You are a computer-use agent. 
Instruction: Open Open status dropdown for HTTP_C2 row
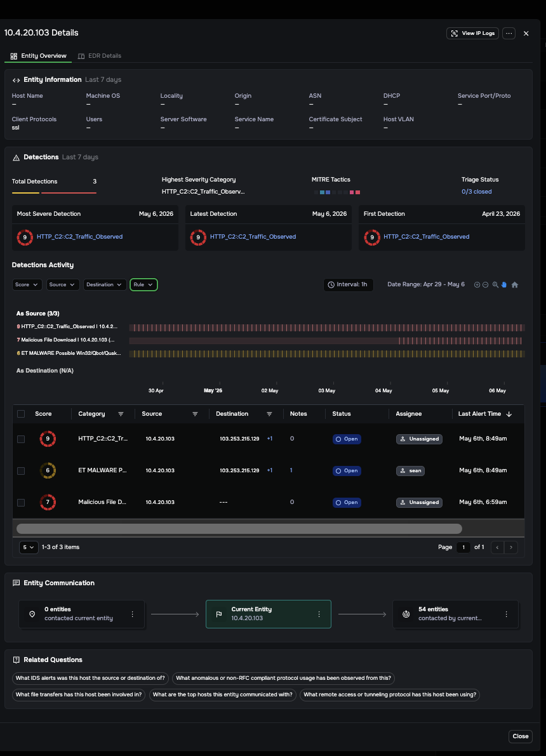(347, 439)
